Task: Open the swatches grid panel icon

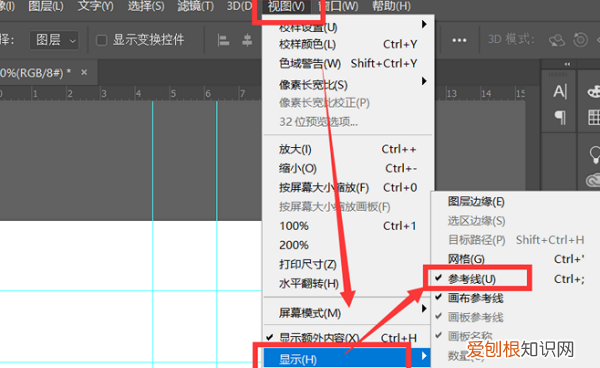Action: click(594, 117)
